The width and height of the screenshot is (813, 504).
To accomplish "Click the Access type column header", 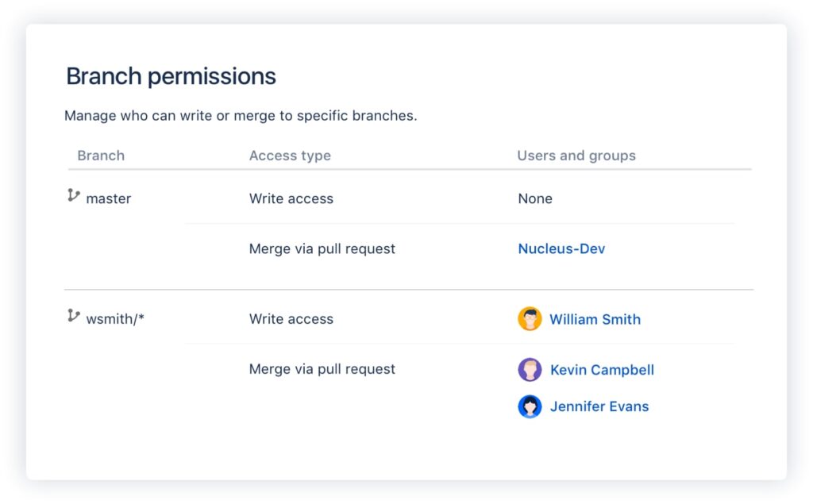I will point(290,156).
